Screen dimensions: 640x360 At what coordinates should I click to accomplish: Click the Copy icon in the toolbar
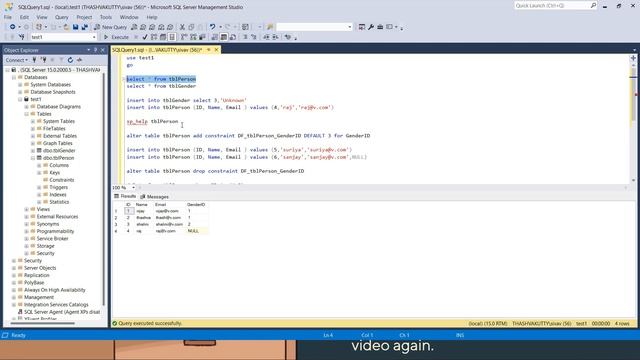coord(191,27)
